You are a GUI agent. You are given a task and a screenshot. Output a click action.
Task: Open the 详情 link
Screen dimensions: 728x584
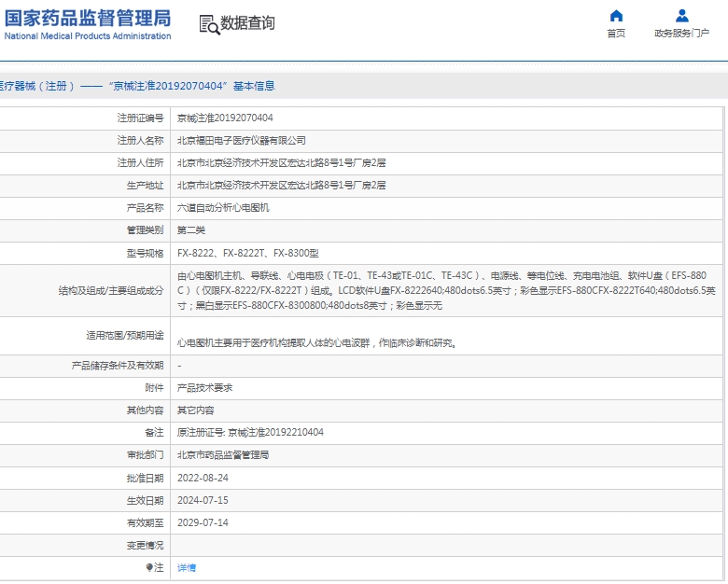click(187, 568)
